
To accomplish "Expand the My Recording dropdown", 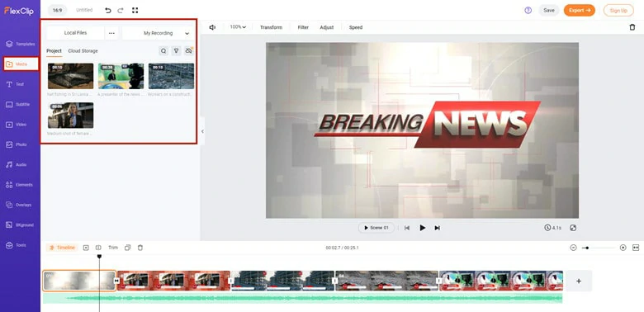I will pyautogui.click(x=158, y=33).
